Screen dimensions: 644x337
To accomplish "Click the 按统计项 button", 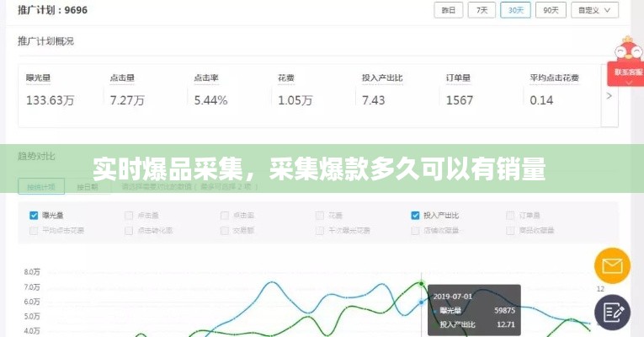I will point(40,186).
